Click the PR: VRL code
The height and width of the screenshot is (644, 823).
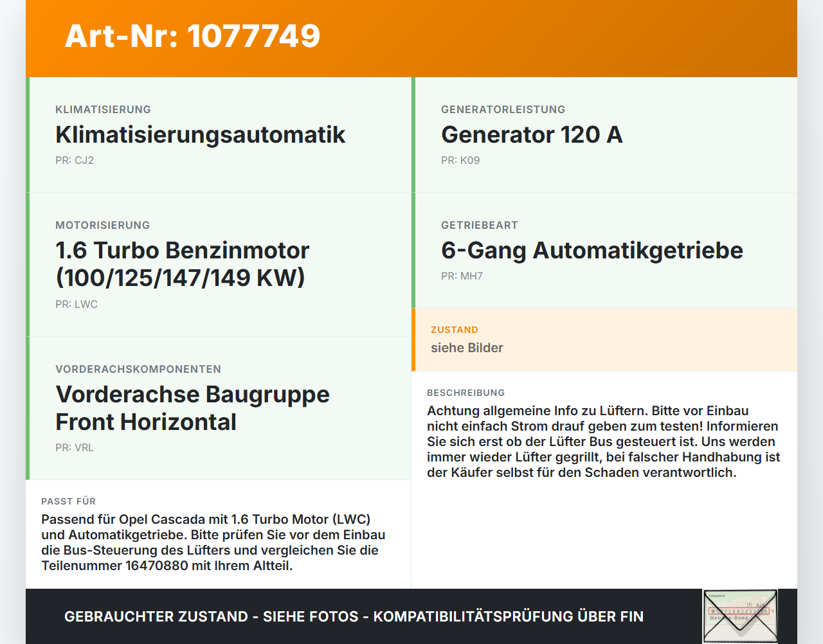click(75, 448)
